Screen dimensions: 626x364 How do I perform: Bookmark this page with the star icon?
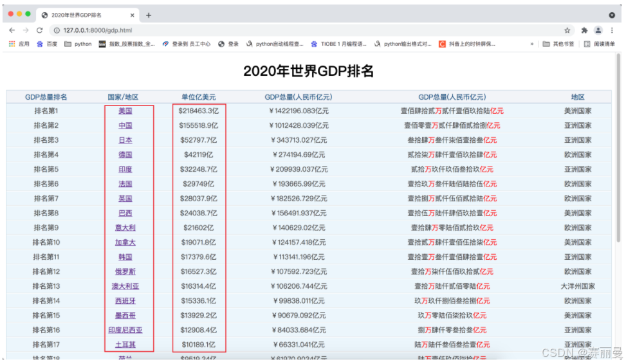point(567,30)
